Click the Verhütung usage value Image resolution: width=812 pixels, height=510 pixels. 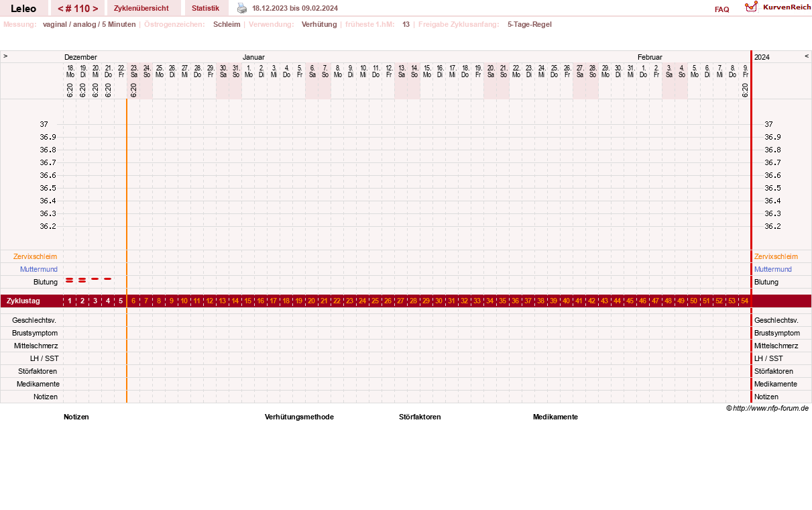(319, 24)
